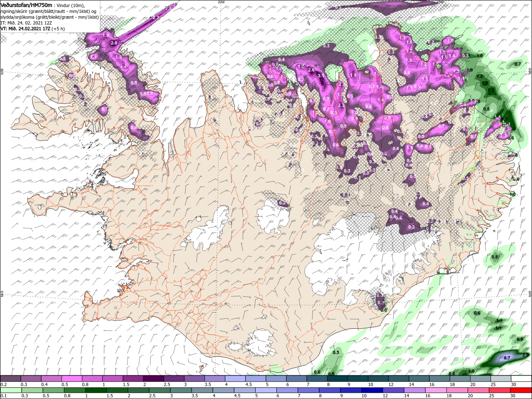Select the deep navy blue 10 swatch in bottom row
Screen dimensions: 532x399
point(372,390)
